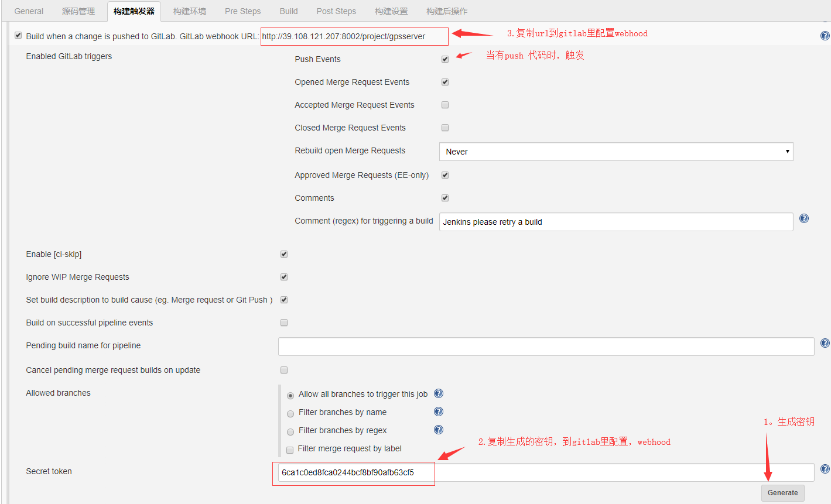This screenshot has height=504, width=831.
Task: Toggle Build when change is pushed to GitLab
Action: point(18,36)
